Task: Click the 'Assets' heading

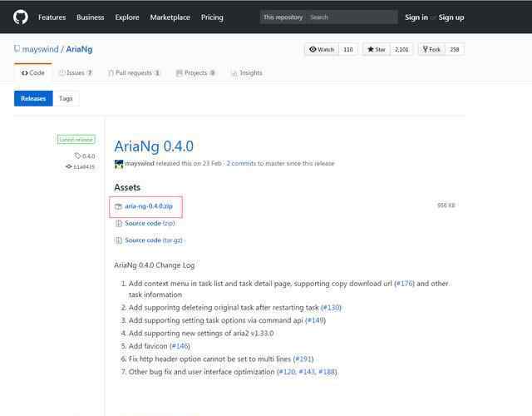Action: point(127,187)
